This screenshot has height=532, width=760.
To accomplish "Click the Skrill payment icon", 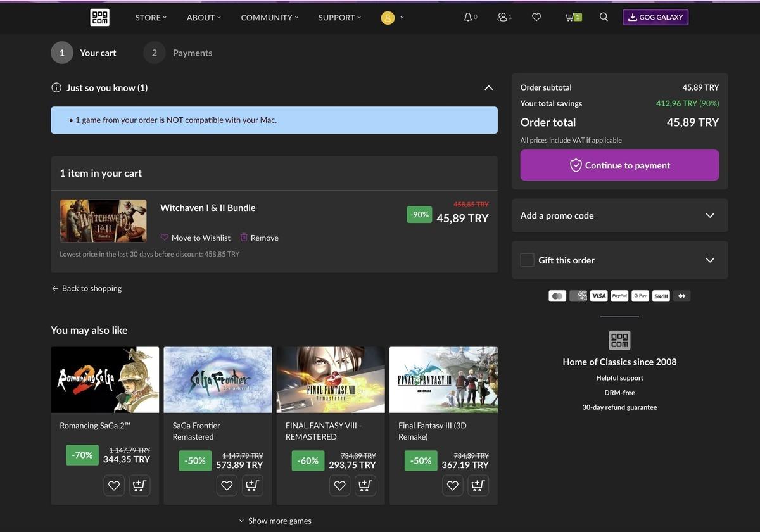I will pos(661,296).
